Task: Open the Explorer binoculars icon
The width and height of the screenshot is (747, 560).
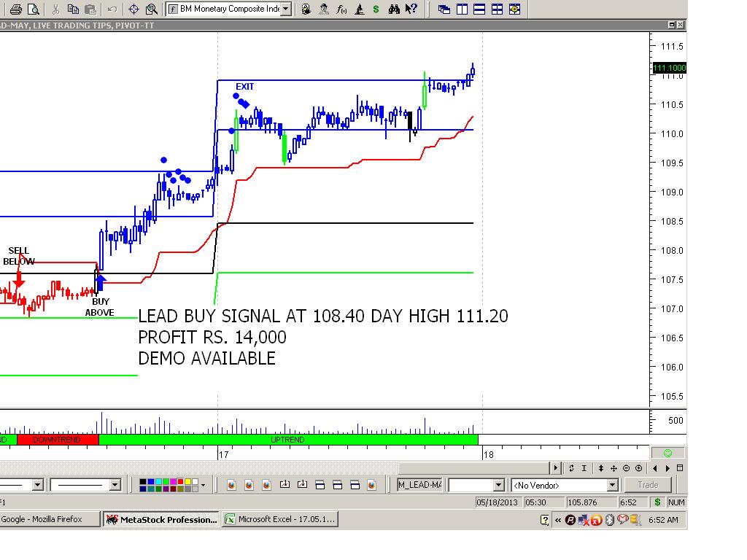Action: pyautogui.click(x=395, y=9)
